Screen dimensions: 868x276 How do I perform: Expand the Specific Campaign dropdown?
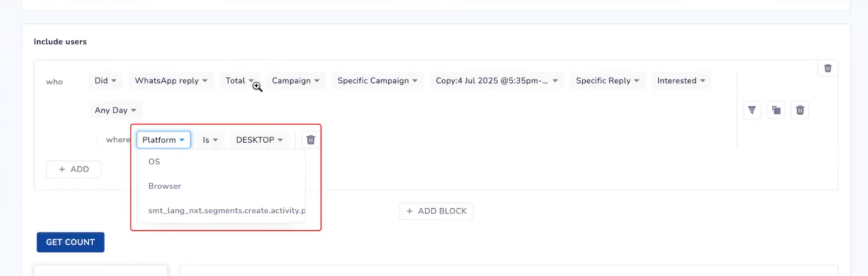click(x=376, y=80)
